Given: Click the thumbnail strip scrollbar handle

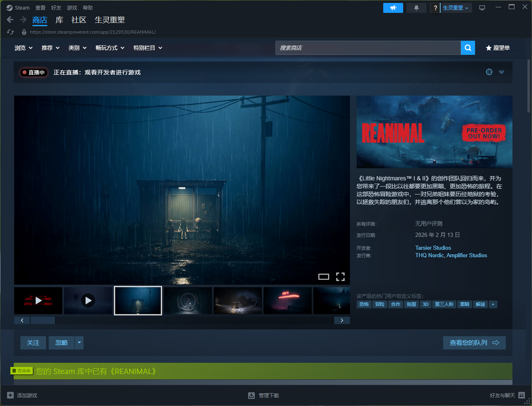Looking at the screenshot, I should 43,320.
